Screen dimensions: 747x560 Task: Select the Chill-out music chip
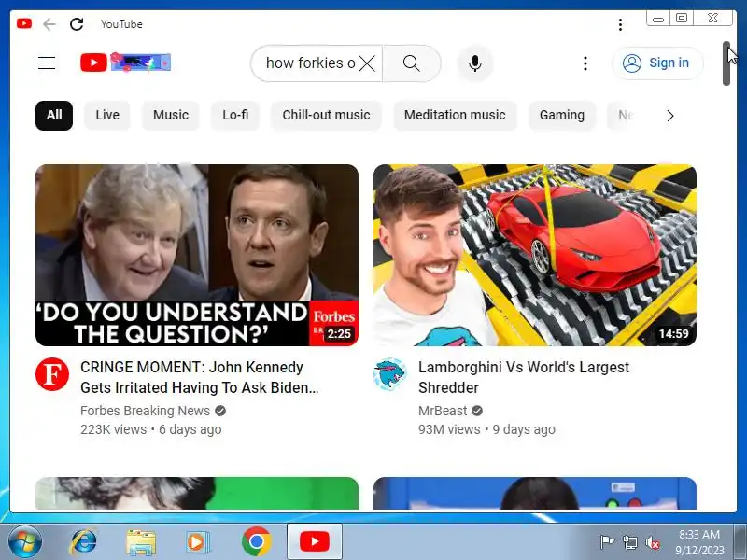click(326, 115)
